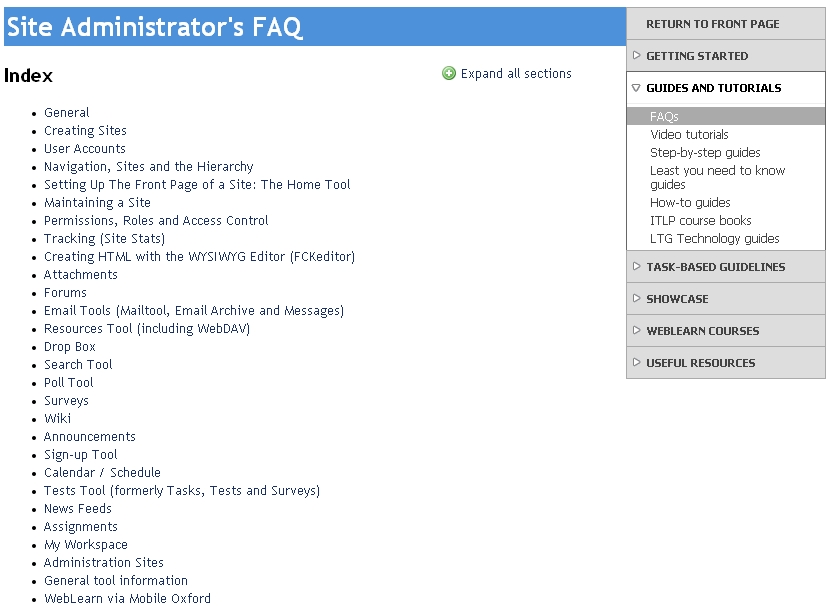Open the Resources Tool FAQ section
Image resolution: width=830 pixels, height=612 pixels.
146,329
